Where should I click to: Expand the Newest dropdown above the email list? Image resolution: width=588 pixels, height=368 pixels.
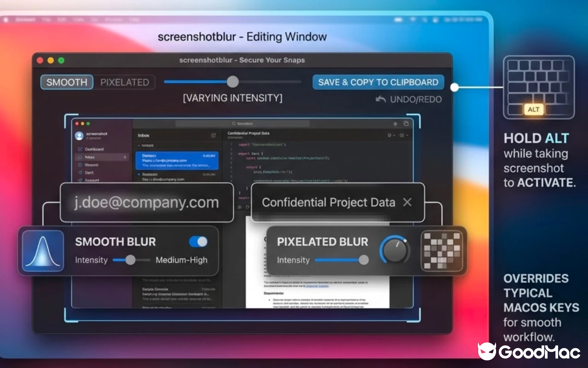[x=146, y=145]
